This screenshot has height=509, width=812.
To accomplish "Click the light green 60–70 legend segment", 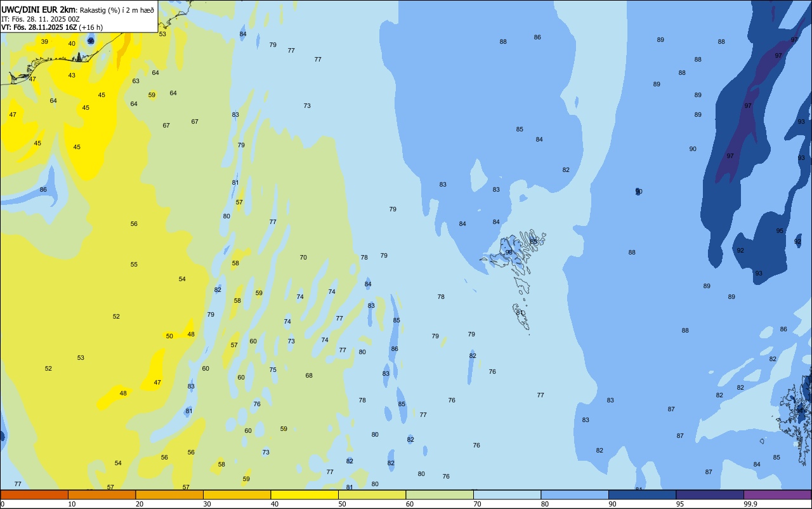I will (x=440, y=494).
